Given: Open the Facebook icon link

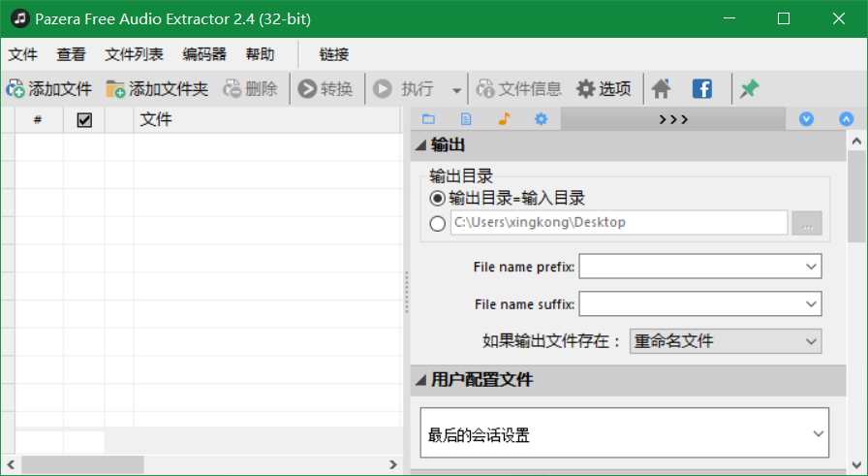Looking at the screenshot, I should [x=702, y=88].
